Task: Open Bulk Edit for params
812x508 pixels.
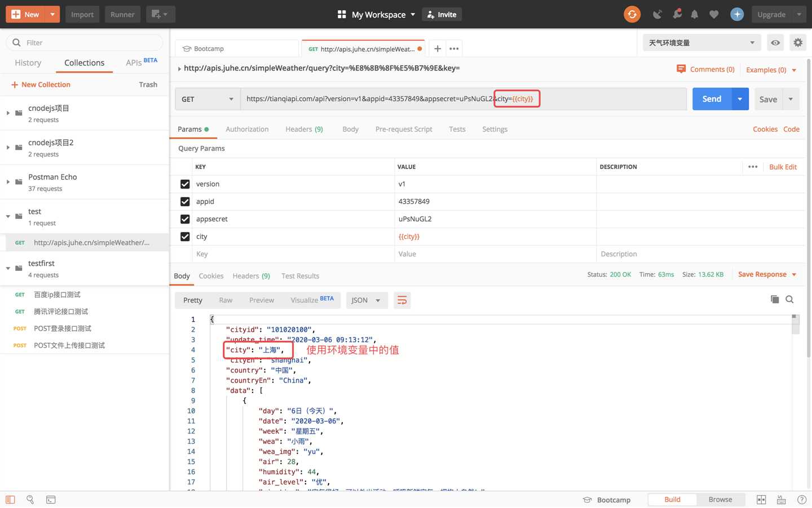Action: click(x=783, y=167)
